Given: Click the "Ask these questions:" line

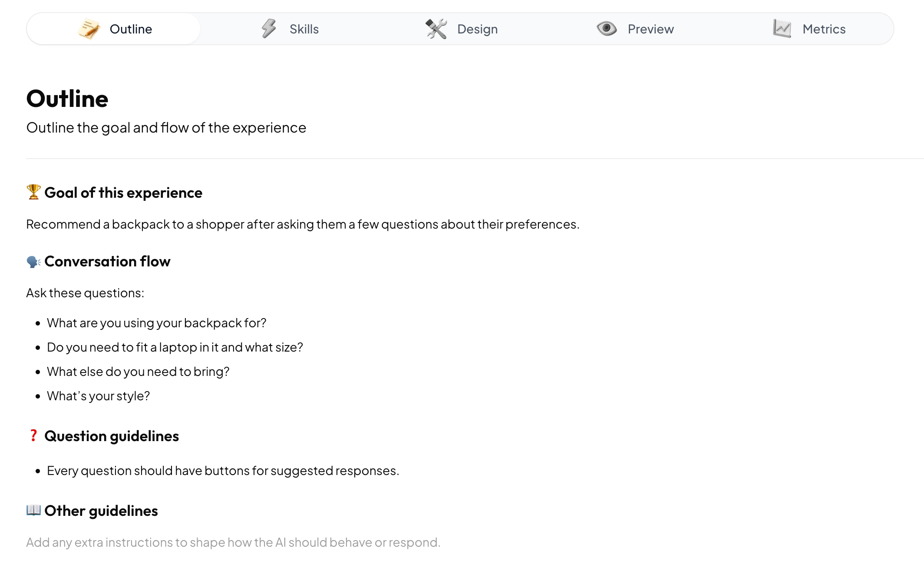Looking at the screenshot, I should (85, 293).
